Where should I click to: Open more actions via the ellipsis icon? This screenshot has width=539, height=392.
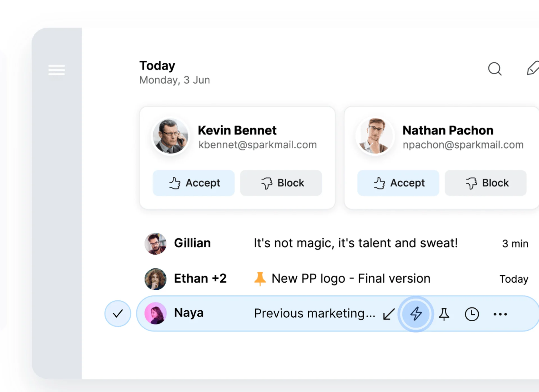click(500, 314)
